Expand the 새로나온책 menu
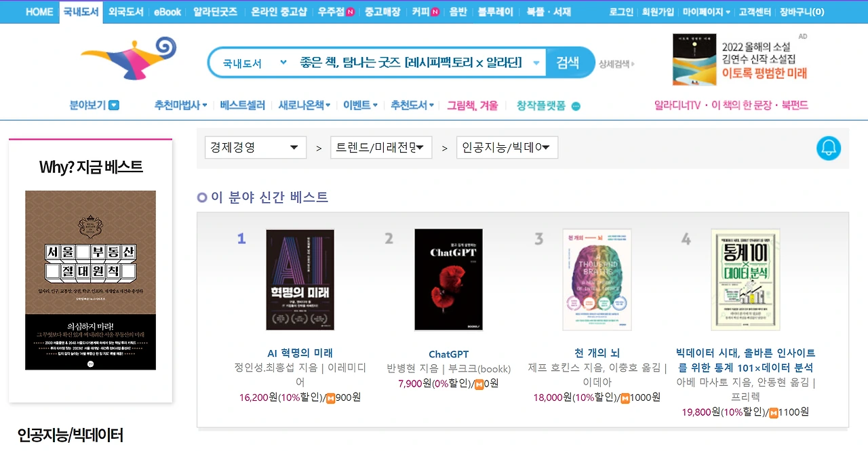868x451 pixels. tap(304, 105)
